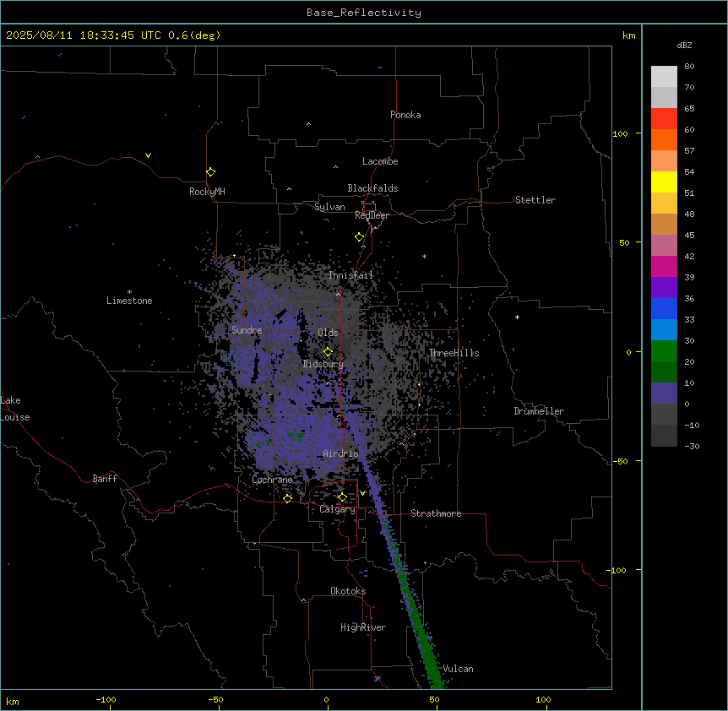This screenshot has width=728, height=711.
Task: Click the yellow V marker northwest of RockyMH
Action: point(148,155)
